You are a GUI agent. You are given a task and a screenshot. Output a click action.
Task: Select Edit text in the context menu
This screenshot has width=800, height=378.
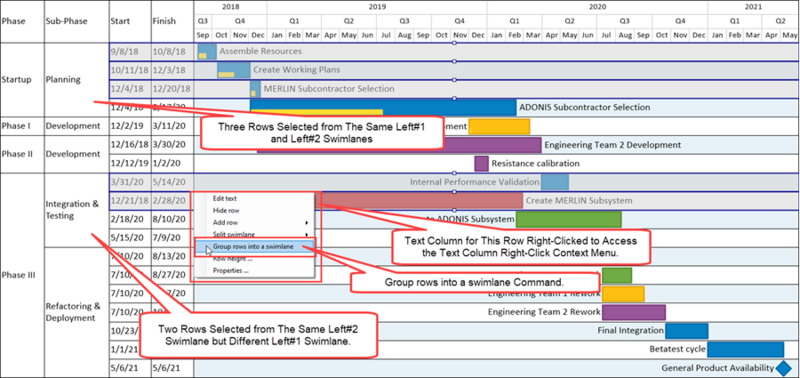pos(225,198)
